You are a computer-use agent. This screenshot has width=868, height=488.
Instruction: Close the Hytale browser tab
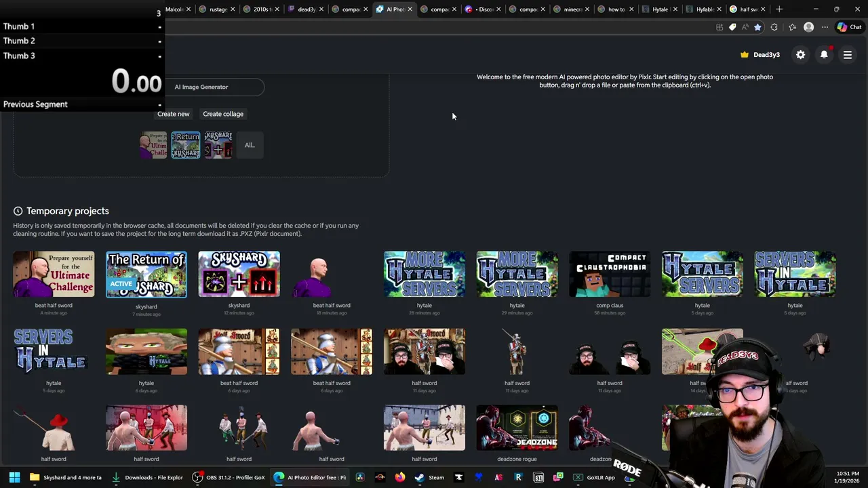675,9
